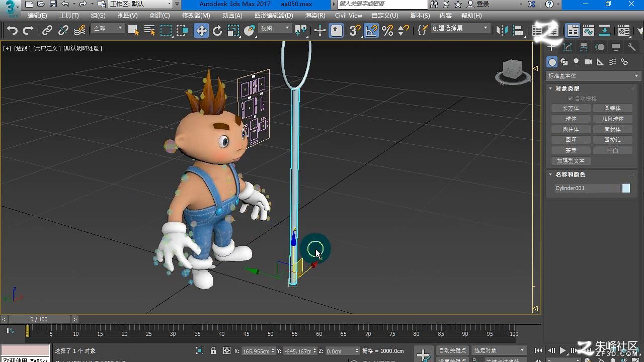
Task: Click the Mirror tool icon
Action: click(x=502, y=31)
